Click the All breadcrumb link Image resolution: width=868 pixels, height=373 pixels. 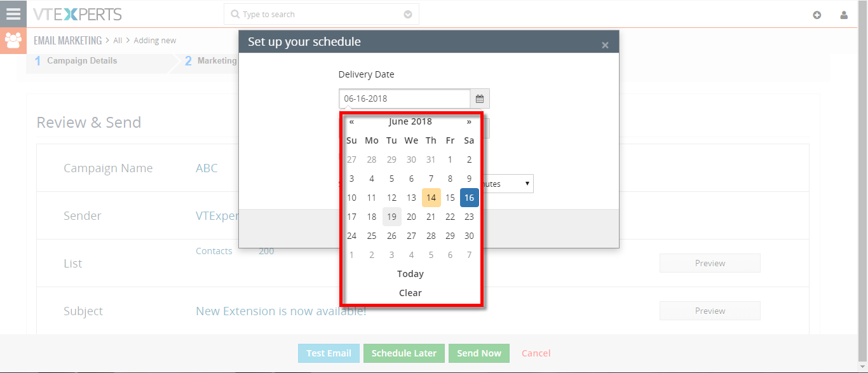coord(118,41)
